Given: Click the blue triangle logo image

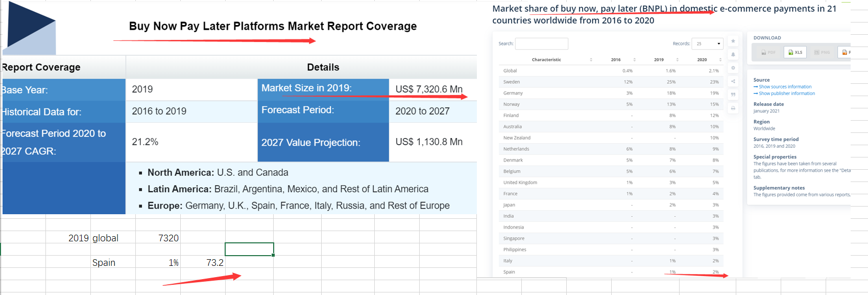Looking at the screenshot, I should [30, 28].
